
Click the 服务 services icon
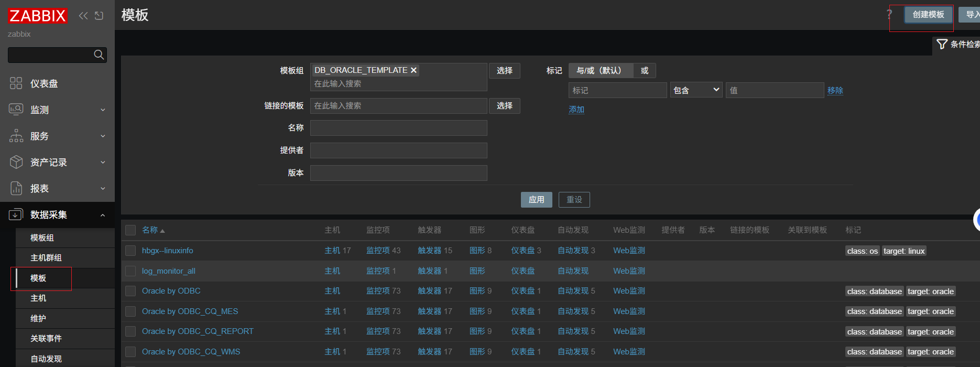(16, 136)
